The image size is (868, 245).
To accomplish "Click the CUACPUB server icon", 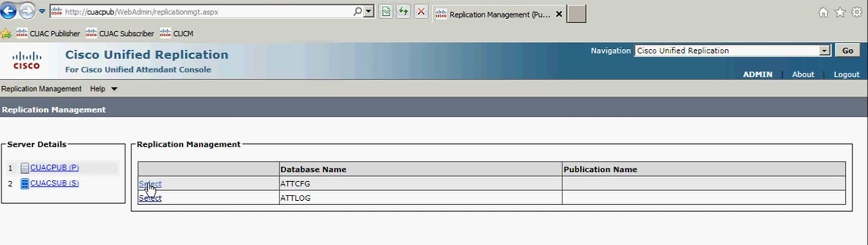I will tap(25, 168).
